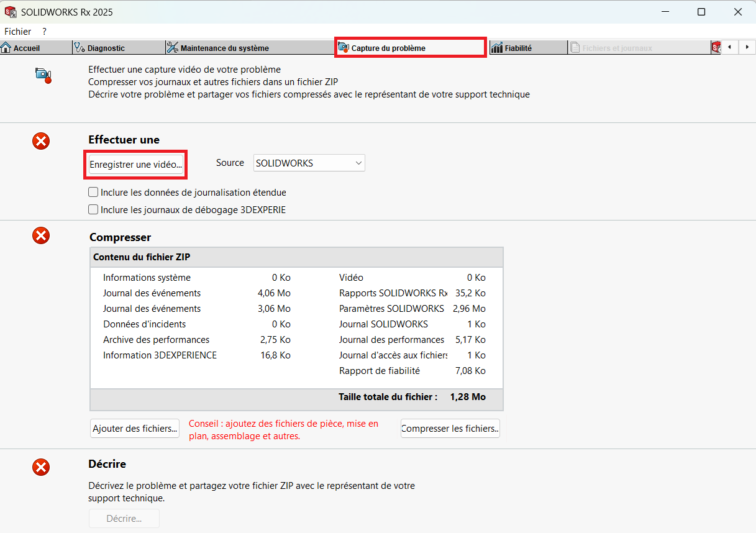Click the Accueil house icon
756x533 pixels.
(x=6, y=48)
